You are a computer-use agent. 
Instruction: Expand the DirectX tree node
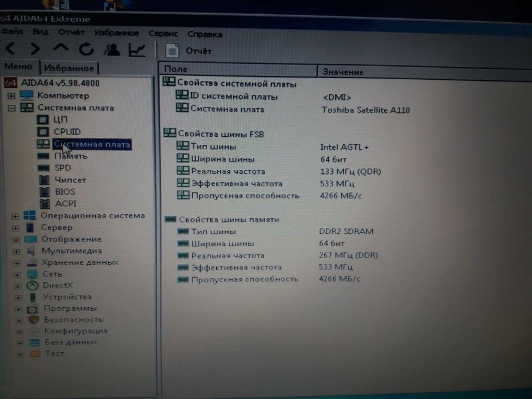[17, 286]
